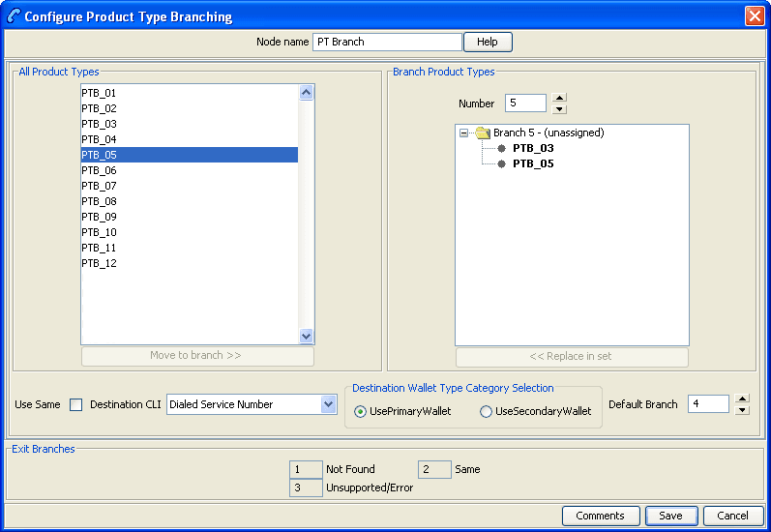
Task: Enable the Use Same checkbox
Action: pos(75,404)
